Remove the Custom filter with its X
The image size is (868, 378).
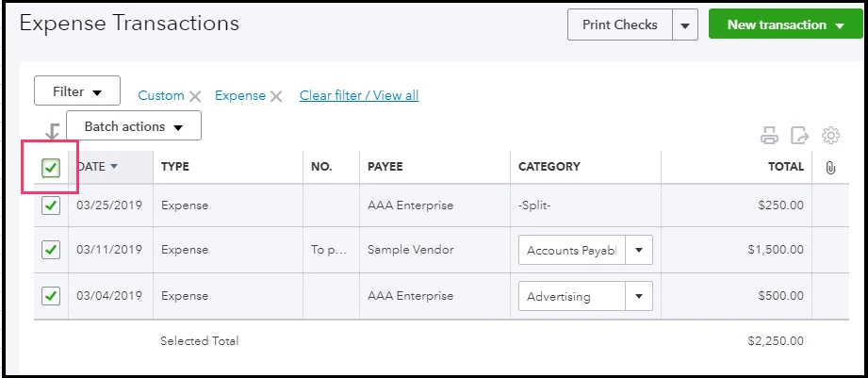(x=195, y=97)
